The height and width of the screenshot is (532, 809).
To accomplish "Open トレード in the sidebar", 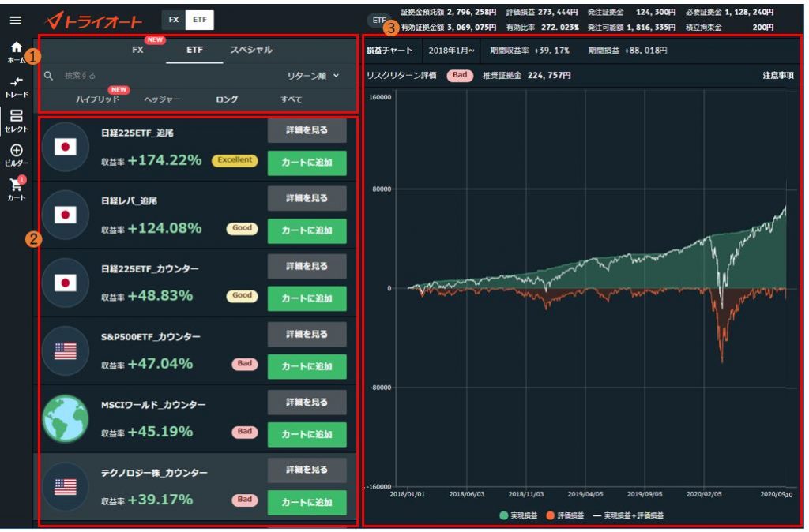I will click(x=16, y=87).
